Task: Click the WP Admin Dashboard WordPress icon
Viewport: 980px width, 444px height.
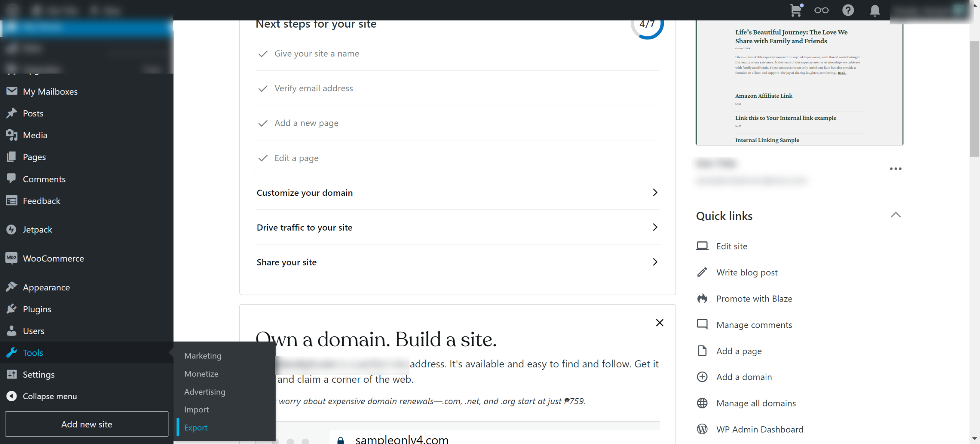Action: point(702,429)
